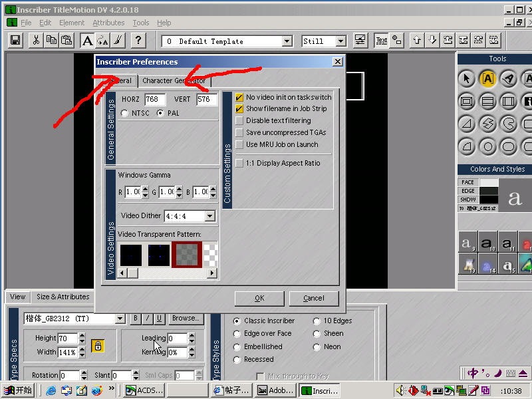Screen dimensions: 532x399
Task: Click OK in Inscriber Preferences
Action: click(x=259, y=298)
